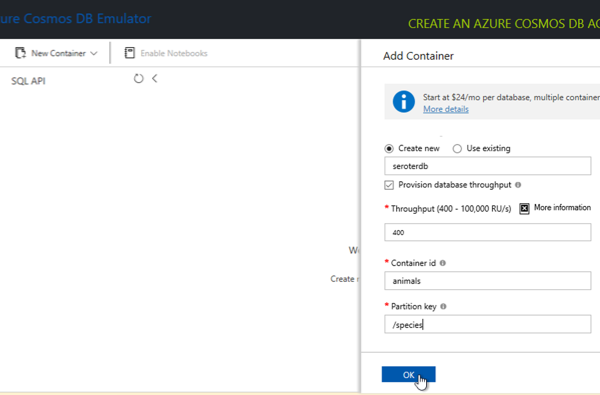Click the Create an Azure Cosmos DB link
Viewport: 600px width, 395px height.
pos(504,24)
